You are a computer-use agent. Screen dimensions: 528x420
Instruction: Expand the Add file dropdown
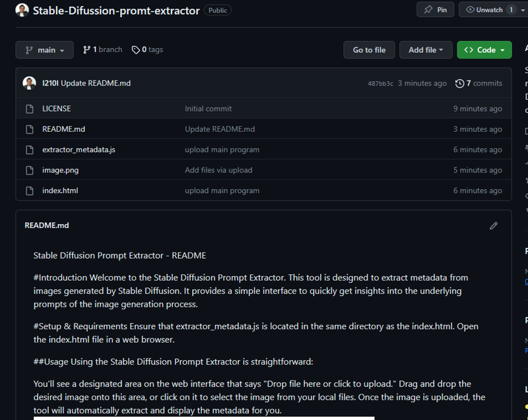click(426, 49)
